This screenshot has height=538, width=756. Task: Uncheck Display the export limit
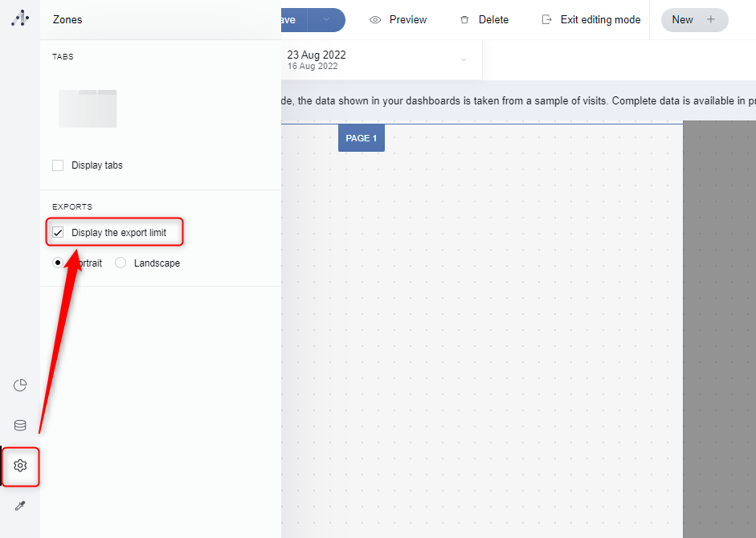[58, 233]
